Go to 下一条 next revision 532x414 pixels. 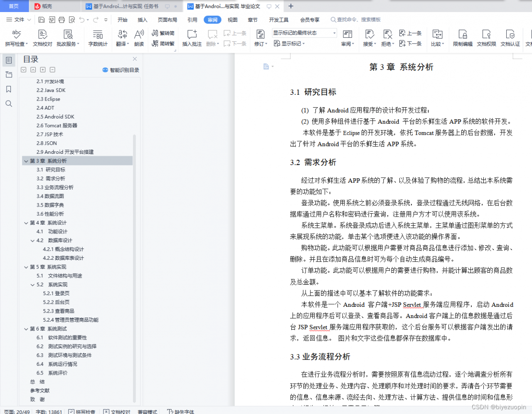pos(410,43)
